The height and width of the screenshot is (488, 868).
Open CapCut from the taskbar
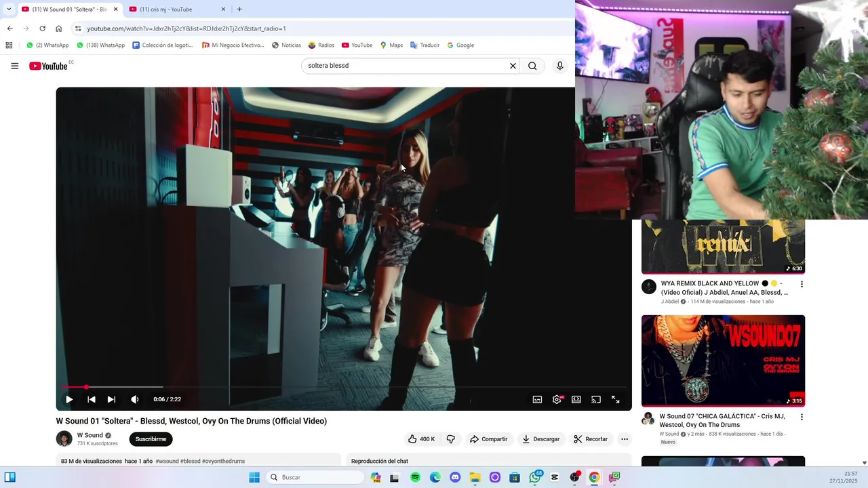[555, 477]
